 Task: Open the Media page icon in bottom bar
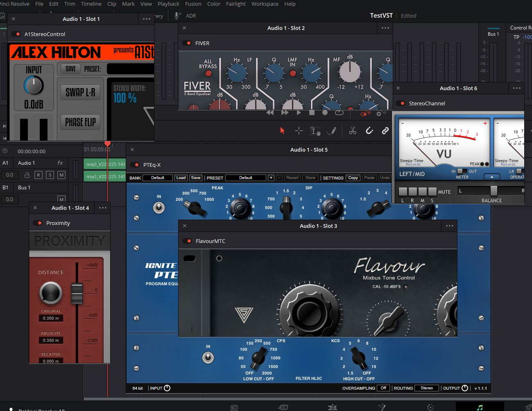point(234,408)
